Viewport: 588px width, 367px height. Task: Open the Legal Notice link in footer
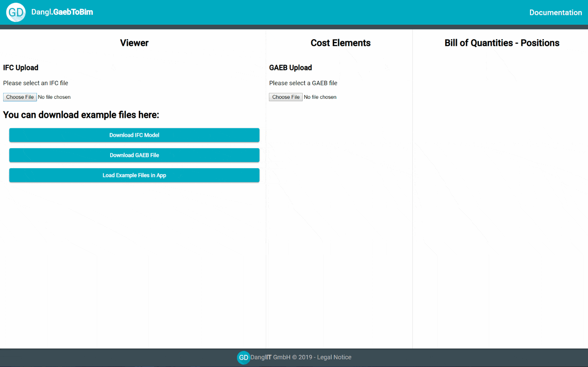334,357
